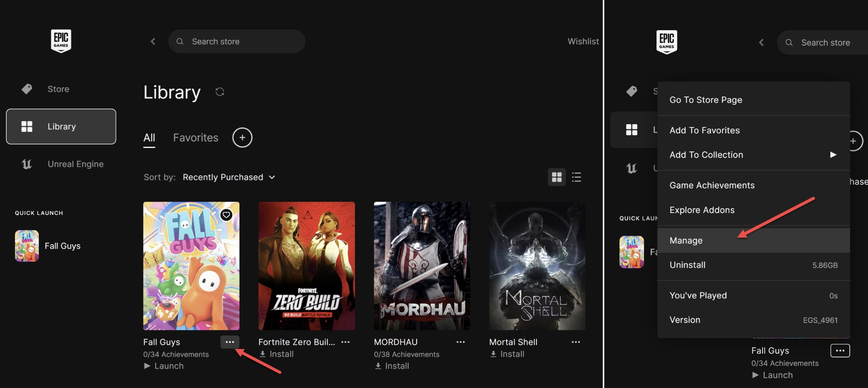Screen dimensions: 868x388
Task: Install Mortal Shell from the library
Action: point(507,354)
